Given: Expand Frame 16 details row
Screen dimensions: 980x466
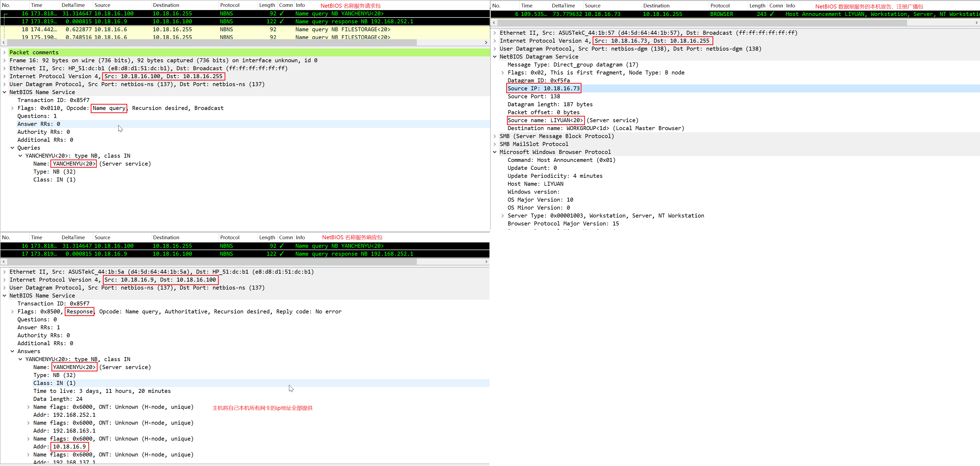Looking at the screenshot, I should 4,60.
